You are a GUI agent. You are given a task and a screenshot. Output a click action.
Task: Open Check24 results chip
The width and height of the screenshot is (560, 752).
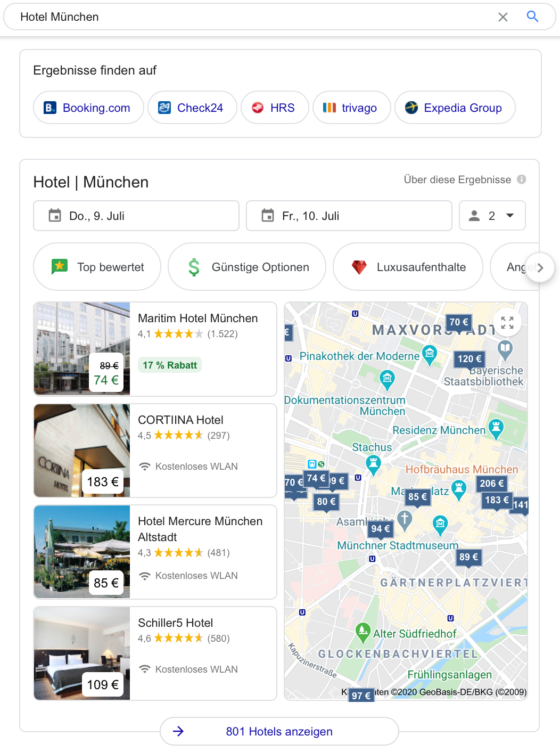point(192,108)
